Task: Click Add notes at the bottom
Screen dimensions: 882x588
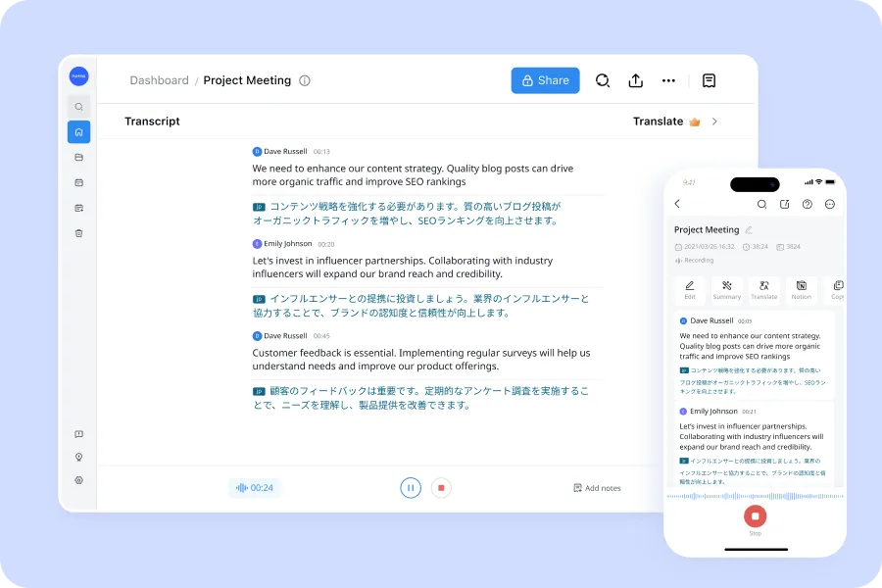Action: (x=597, y=488)
